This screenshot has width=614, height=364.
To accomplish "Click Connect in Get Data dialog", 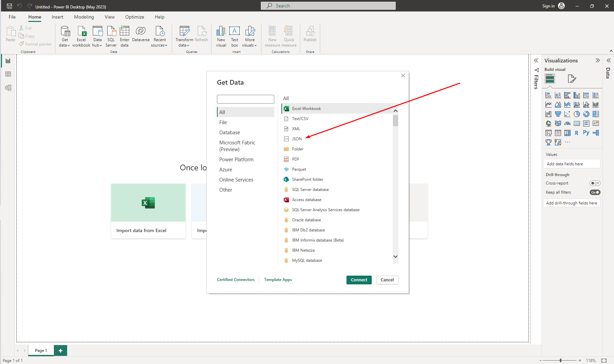I will coord(359,280).
